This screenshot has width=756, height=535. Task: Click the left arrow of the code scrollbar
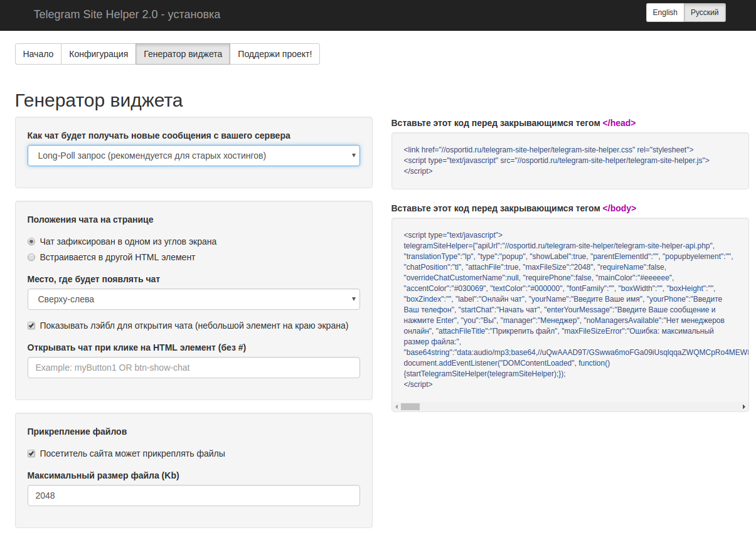click(x=396, y=406)
